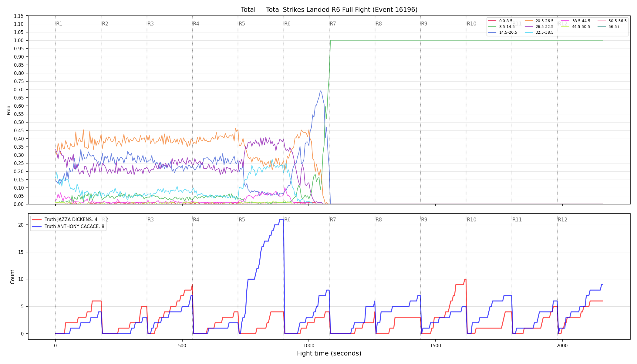
Task: Click the 0.50 tick on the Prob axis
Action: click(x=19, y=122)
